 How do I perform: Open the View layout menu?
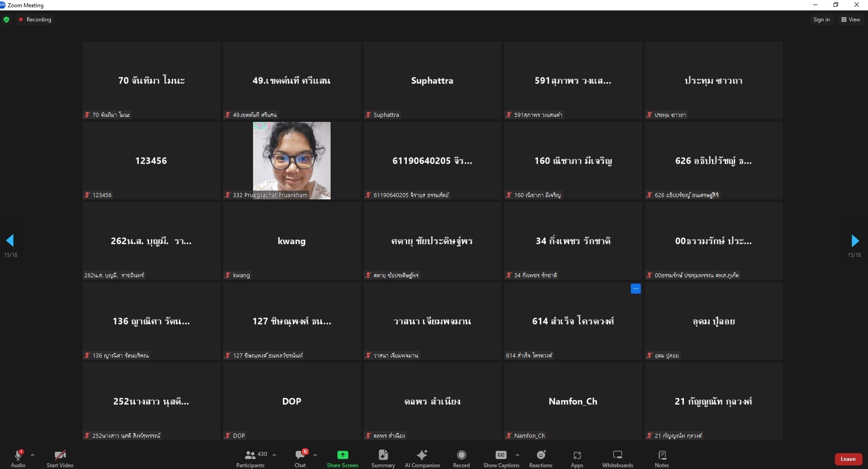(x=851, y=19)
